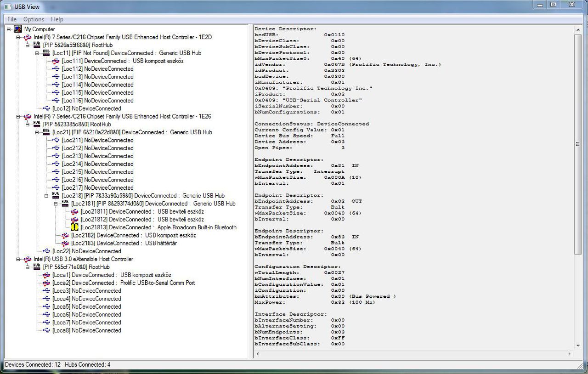Open the Help menu
This screenshot has width=588, height=374.
[x=57, y=19]
